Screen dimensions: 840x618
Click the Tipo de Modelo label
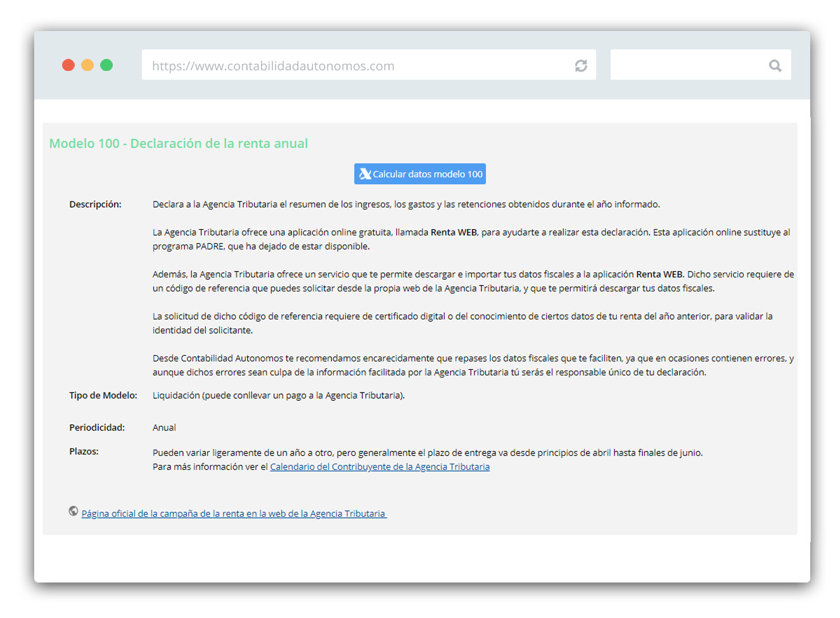pyautogui.click(x=103, y=396)
